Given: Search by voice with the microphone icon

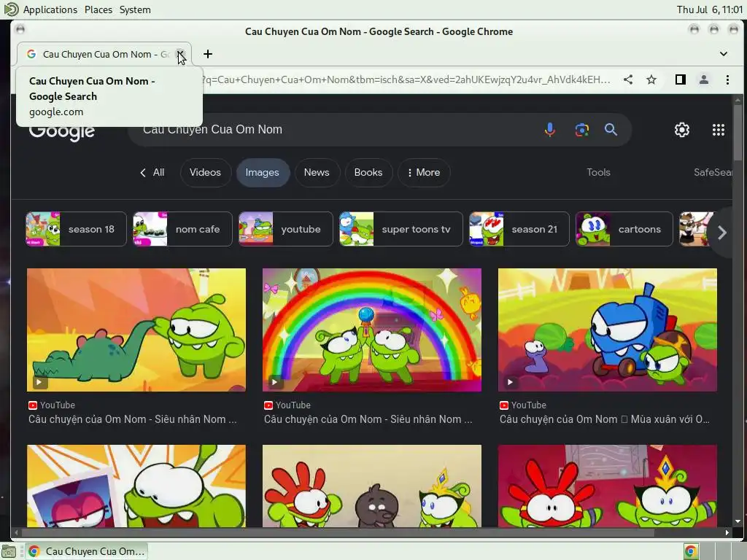Looking at the screenshot, I should [x=550, y=130].
